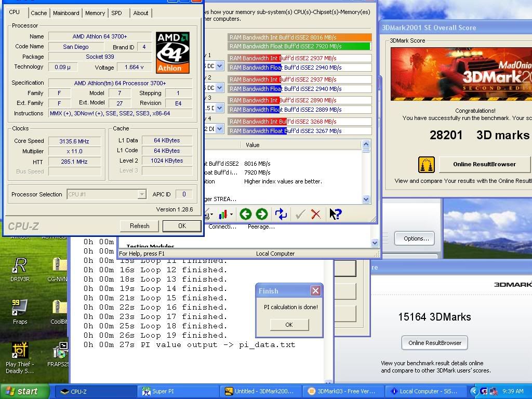
Task: Switch to the Cache tab in CPU-Z
Action: (38, 13)
